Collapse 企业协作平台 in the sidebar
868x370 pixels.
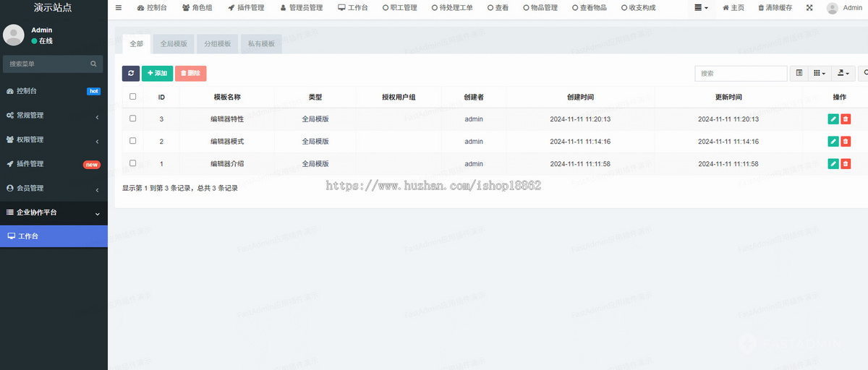(x=54, y=212)
